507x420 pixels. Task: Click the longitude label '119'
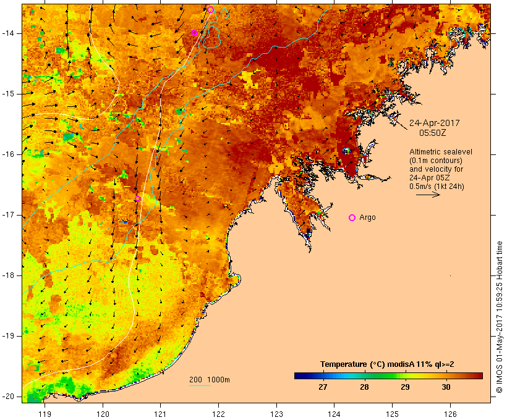tap(45, 414)
